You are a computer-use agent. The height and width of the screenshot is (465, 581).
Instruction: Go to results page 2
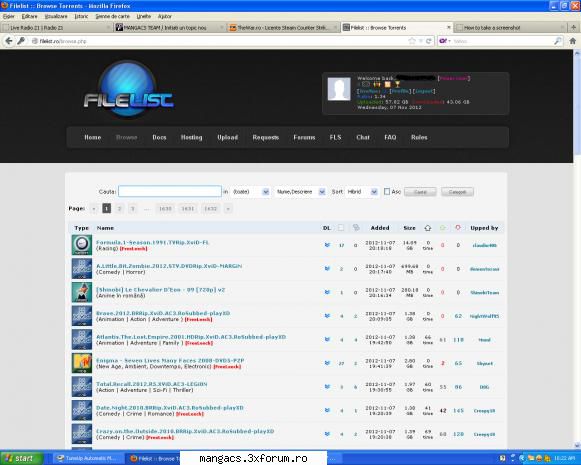[119, 209]
